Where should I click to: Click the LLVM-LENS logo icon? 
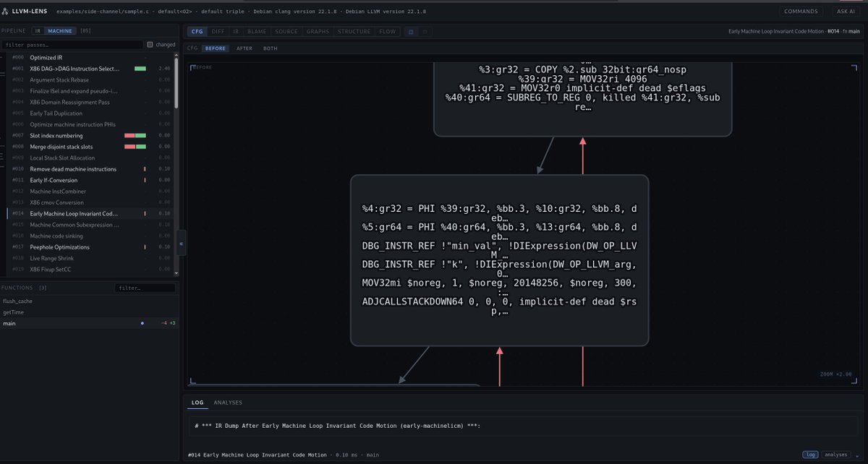[6, 11]
